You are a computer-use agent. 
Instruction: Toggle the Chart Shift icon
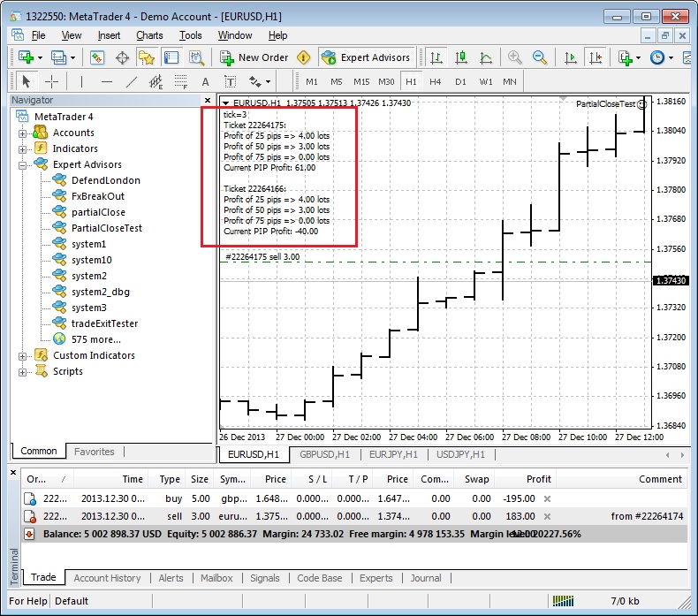click(x=596, y=57)
